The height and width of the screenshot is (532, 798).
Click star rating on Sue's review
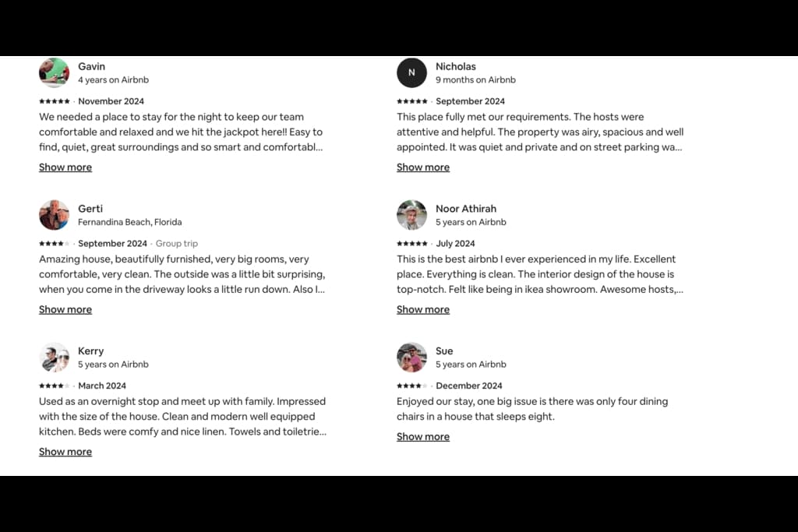click(x=411, y=386)
